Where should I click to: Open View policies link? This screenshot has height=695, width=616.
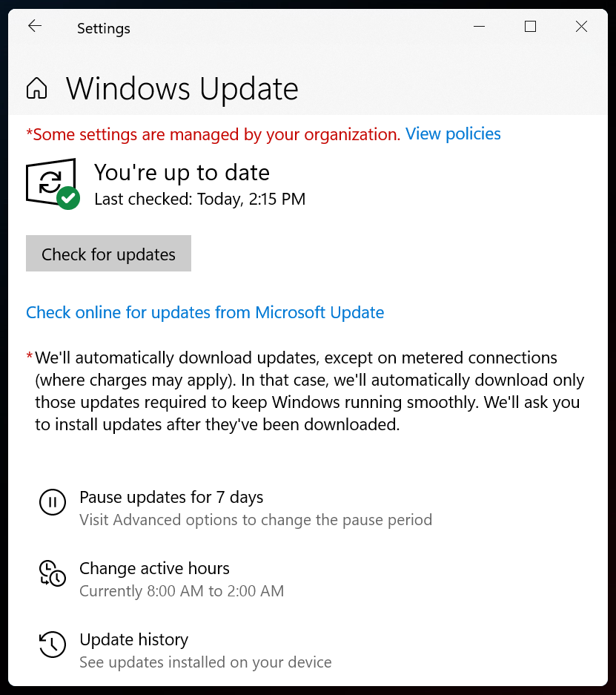coord(453,134)
